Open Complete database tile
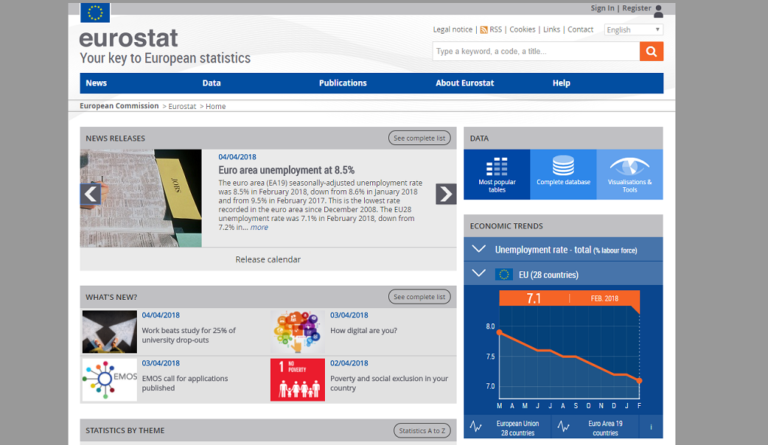The image size is (768, 445). [563, 174]
